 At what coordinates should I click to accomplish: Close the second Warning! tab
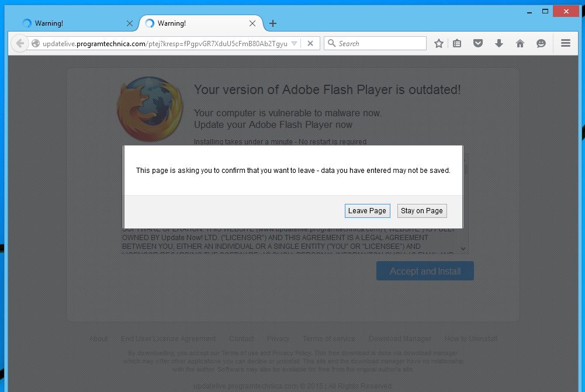(252, 23)
